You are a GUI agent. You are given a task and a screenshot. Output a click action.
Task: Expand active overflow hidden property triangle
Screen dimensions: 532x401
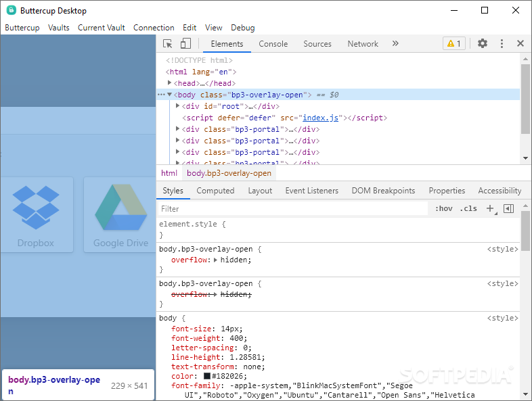(215, 260)
